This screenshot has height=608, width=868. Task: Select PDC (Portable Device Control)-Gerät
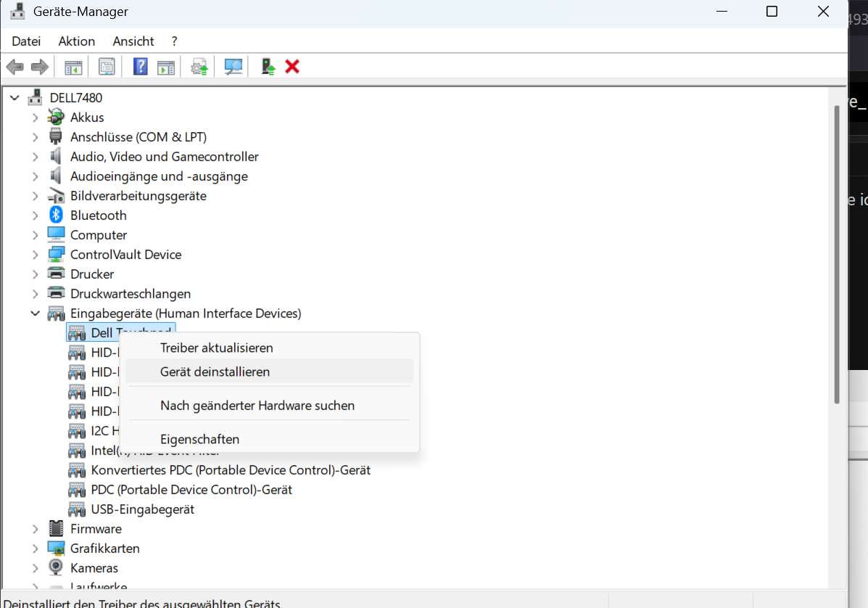point(191,490)
